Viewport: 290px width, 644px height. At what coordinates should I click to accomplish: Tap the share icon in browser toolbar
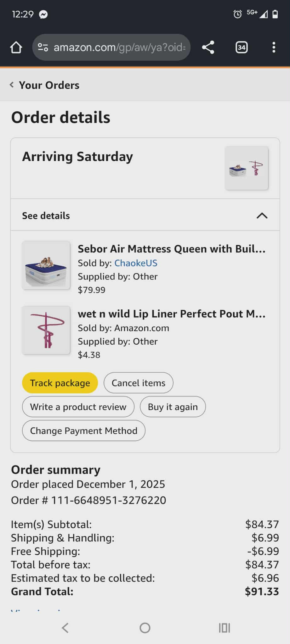point(208,47)
